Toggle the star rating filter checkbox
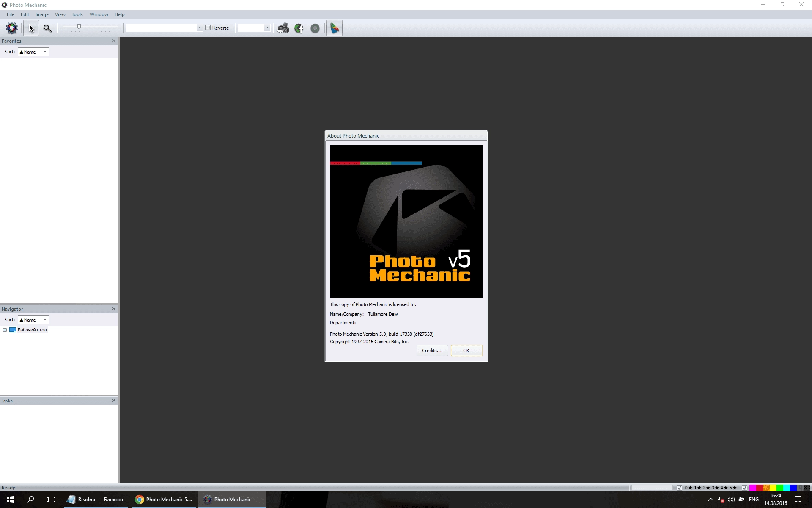Viewport: 812px width, 508px height. point(679,488)
